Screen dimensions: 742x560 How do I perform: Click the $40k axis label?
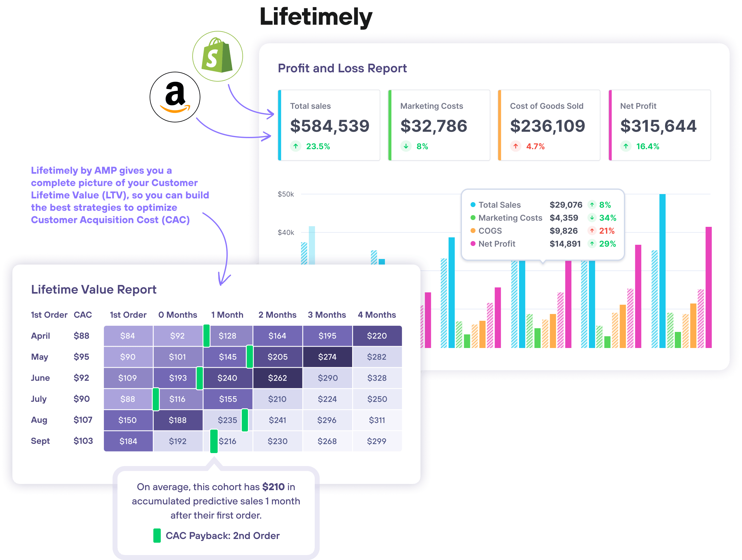286,232
